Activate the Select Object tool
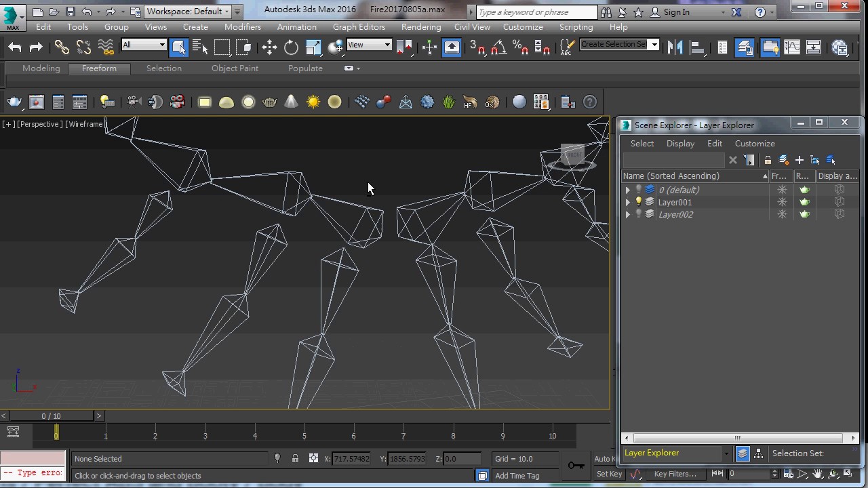Image resolution: width=868 pixels, height=488 pixels. pos(178,47)
